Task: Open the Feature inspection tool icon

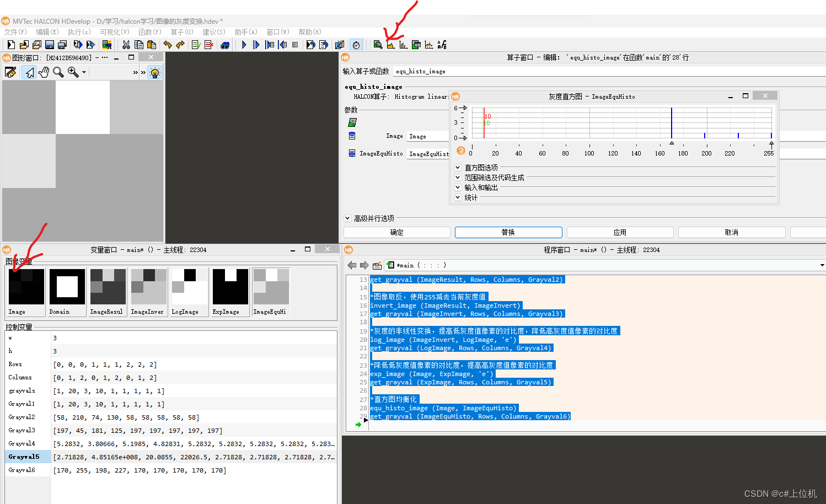Action: coord(416,45)
